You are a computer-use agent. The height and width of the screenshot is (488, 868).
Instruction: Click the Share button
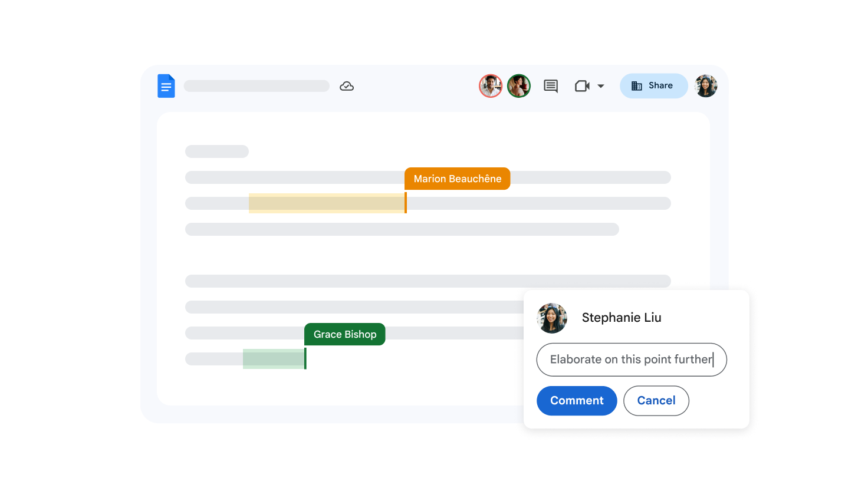653,86
